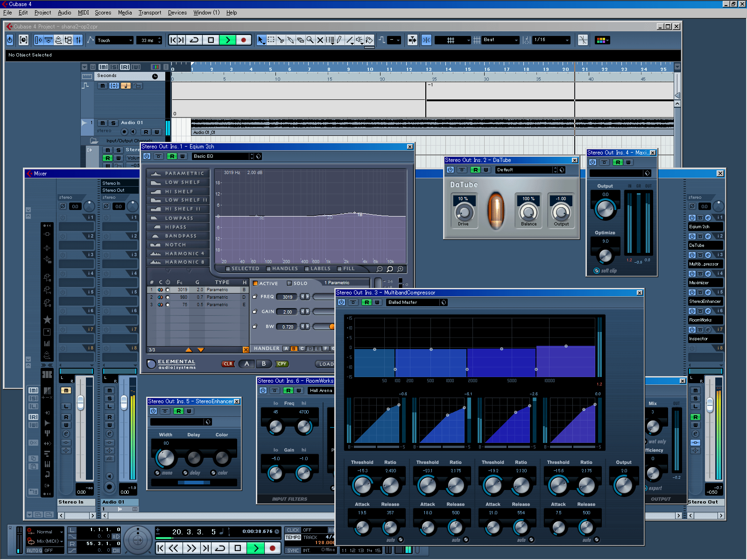Click RoomWorks slot in Stereo Out inserts
Viewport: 747px width, 560px height.
click(705, 320)
